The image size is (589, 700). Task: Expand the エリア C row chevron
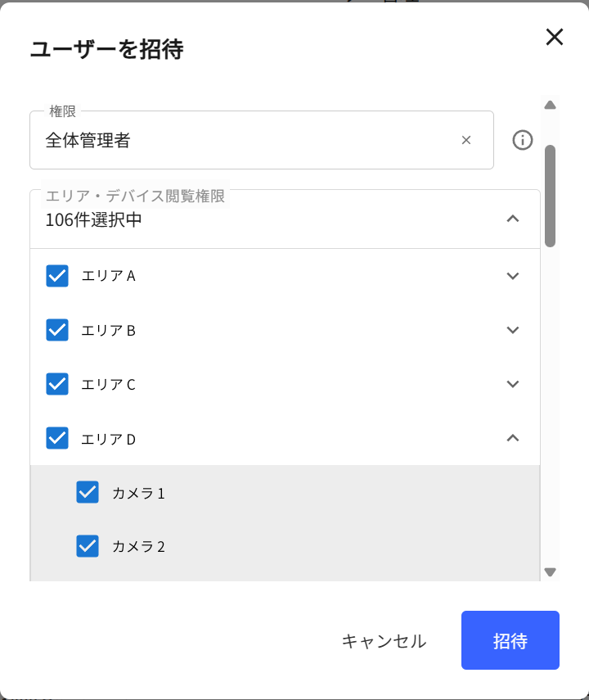click(x=513, y=384)
